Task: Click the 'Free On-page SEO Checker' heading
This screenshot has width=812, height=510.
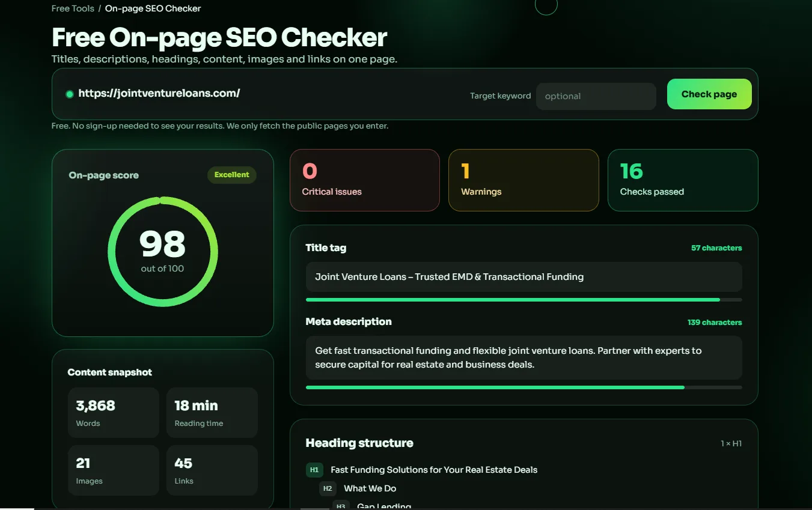Action: click(x=219, y=37)
